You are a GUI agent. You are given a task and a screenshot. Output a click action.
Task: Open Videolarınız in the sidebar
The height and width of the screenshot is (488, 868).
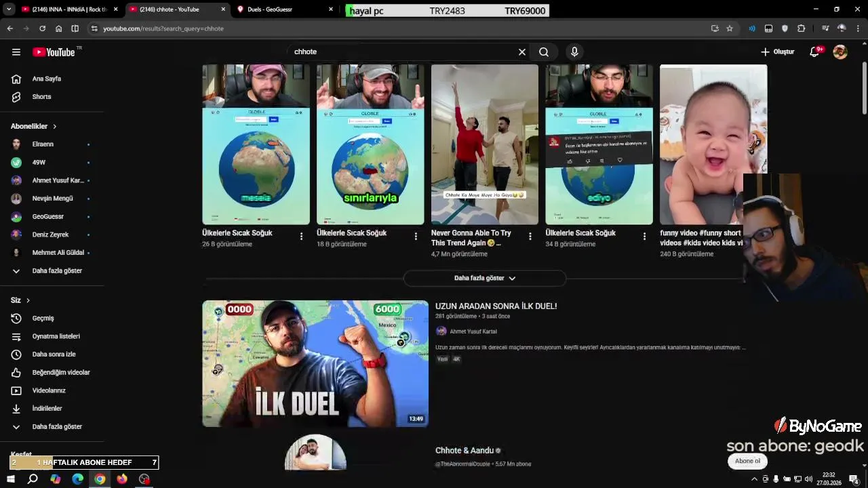[x=49, y=390]
